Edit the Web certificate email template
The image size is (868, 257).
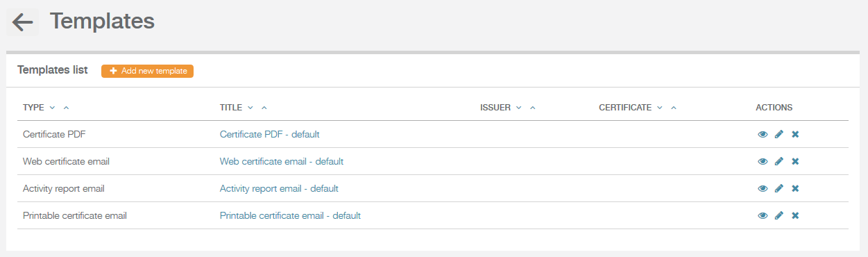[x=778, y=161]
